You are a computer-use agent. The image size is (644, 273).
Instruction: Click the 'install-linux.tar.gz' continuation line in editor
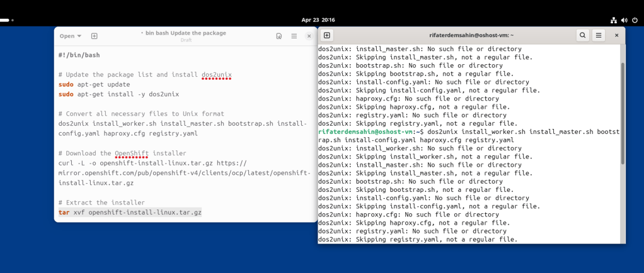[x=96, y=183]
